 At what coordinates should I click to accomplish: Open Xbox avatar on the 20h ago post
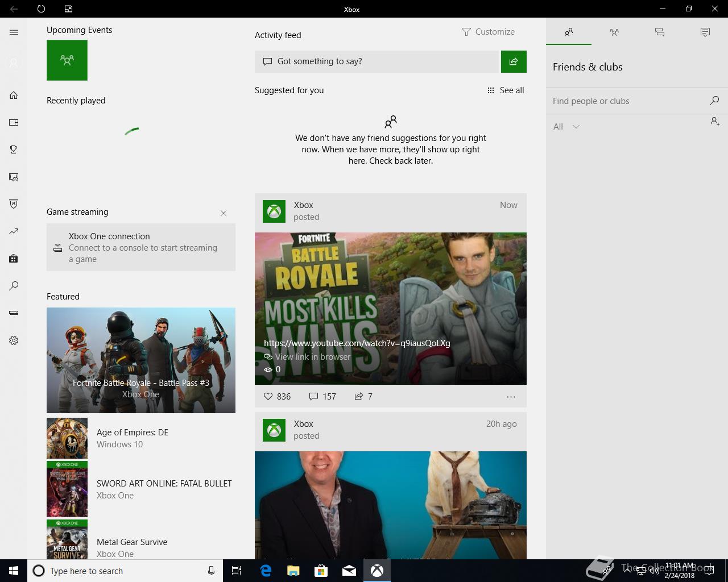(x=274, y=430)
